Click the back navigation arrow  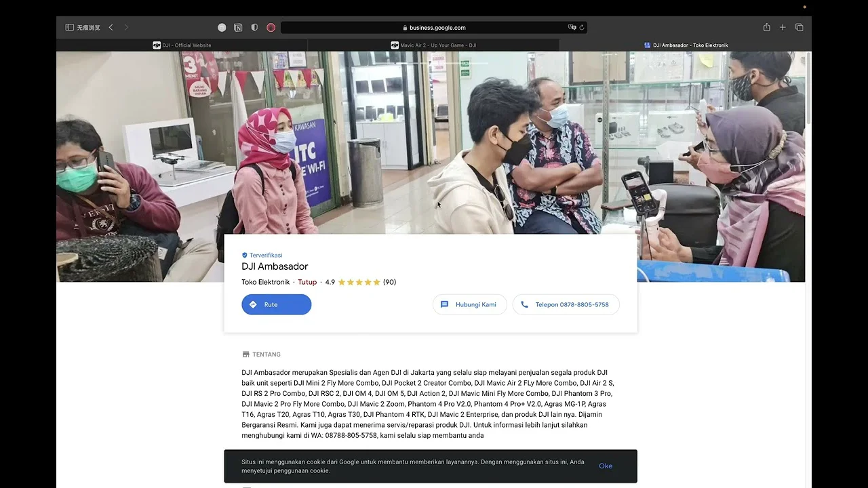click(x=111, y=28)
